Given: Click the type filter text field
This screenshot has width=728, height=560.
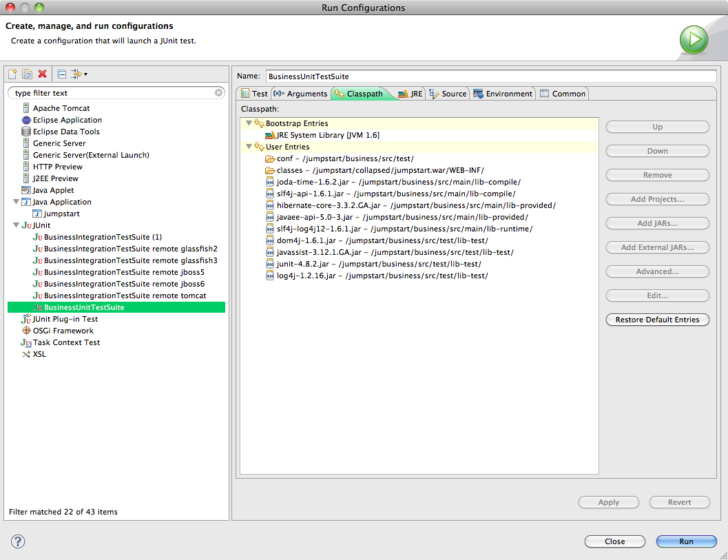Looking at the screenshot, I should coord(116,93).
